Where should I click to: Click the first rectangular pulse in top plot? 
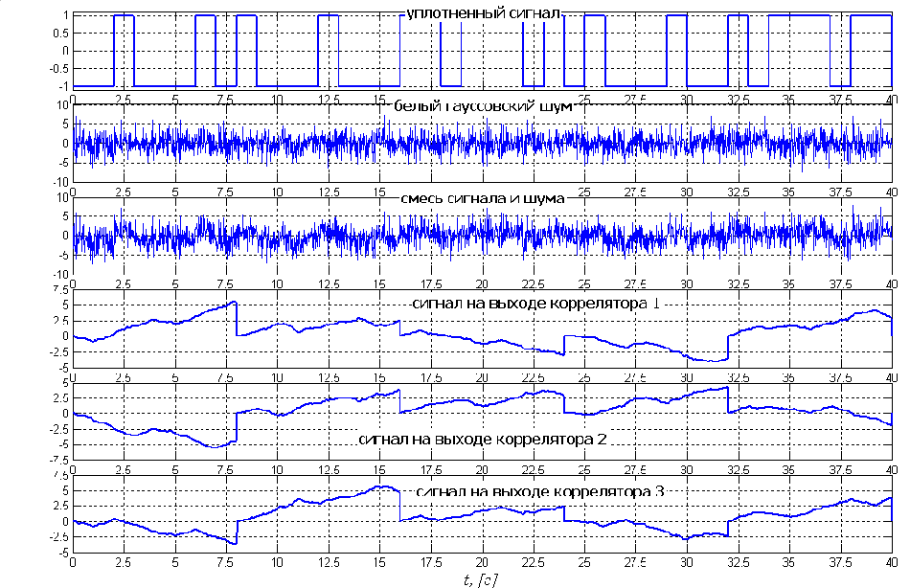coord(124,16)
